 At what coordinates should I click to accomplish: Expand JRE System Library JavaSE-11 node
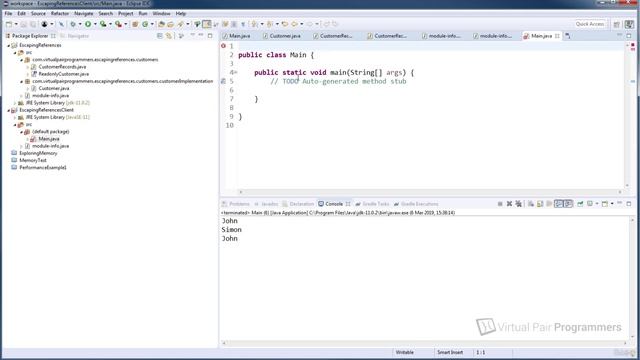15,118
